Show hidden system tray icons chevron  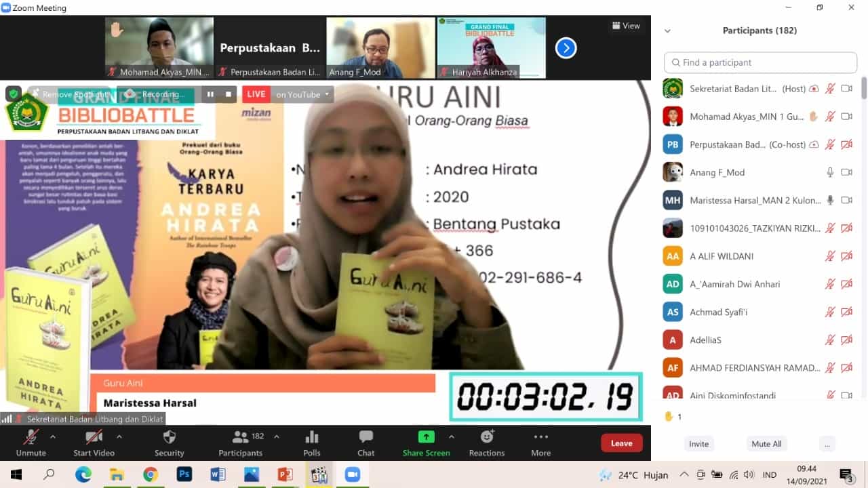[x=684, y=474]
